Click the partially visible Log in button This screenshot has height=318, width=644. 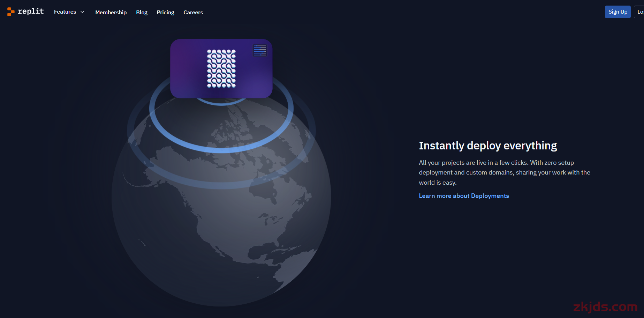[639, 12]
